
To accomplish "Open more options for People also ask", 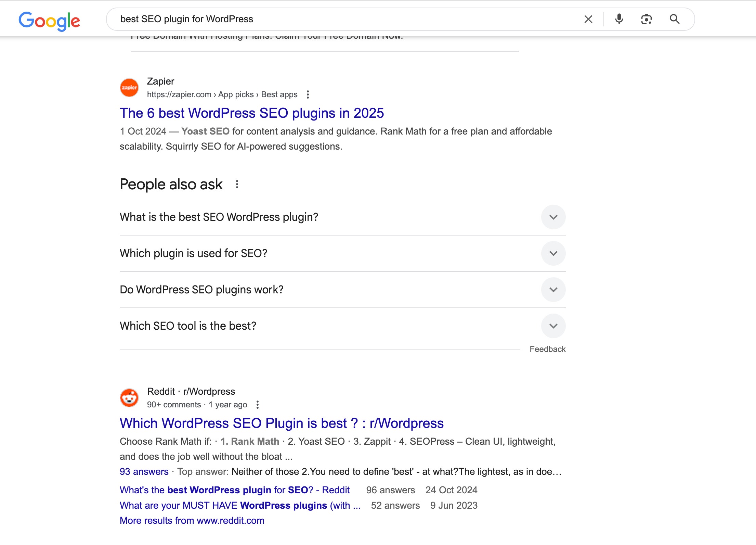I will point(237,185).
